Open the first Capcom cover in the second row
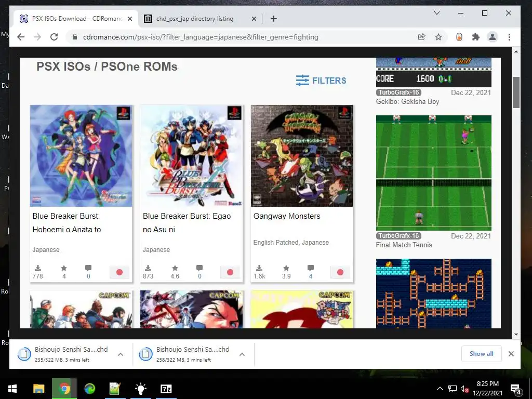The image size is (532, 399). pos(81,310)
